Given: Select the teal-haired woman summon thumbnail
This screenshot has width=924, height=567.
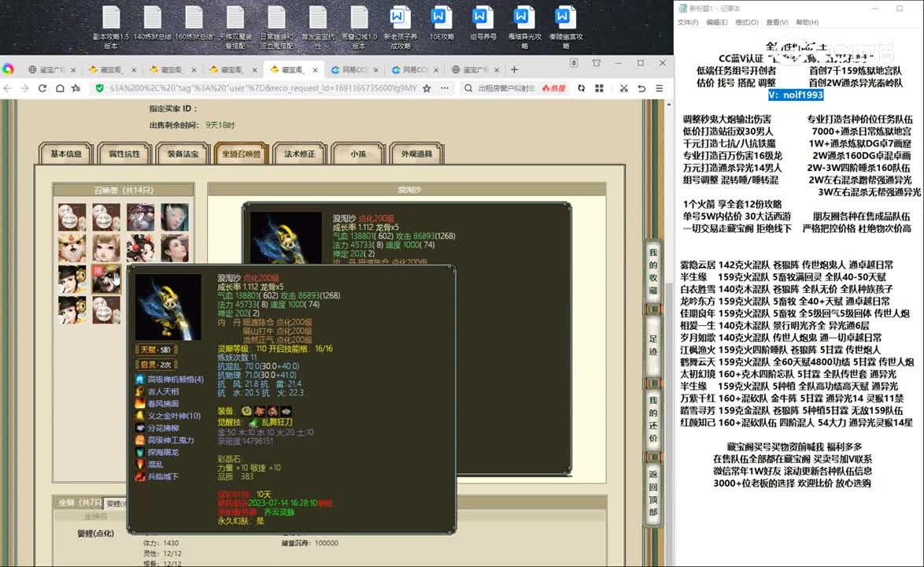Looking at the screenshot, I should click(x=175, y=217).
